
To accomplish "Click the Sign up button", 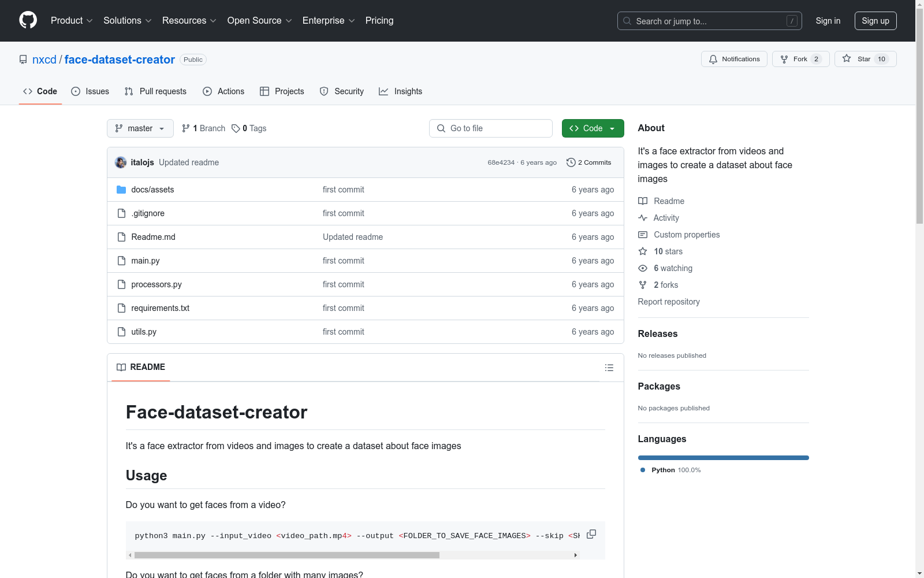I will pos(875,21).
